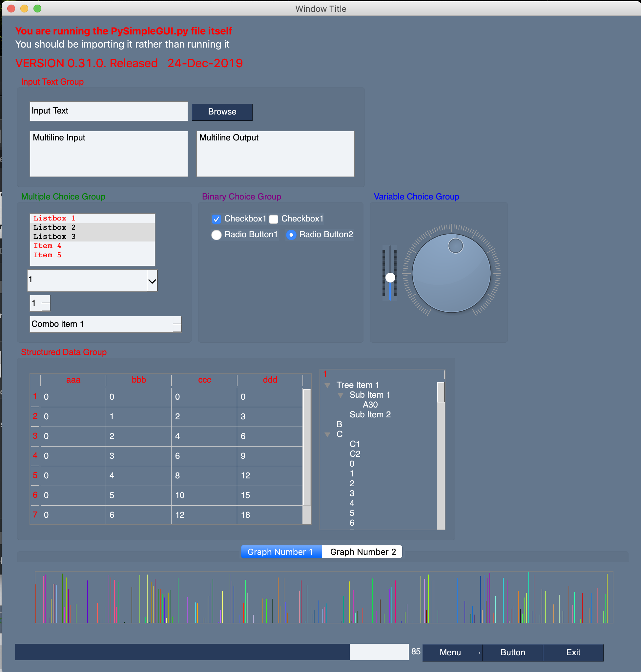Click the Browse button
Viewport: 641px width, 672px height.
pos(222,112)
